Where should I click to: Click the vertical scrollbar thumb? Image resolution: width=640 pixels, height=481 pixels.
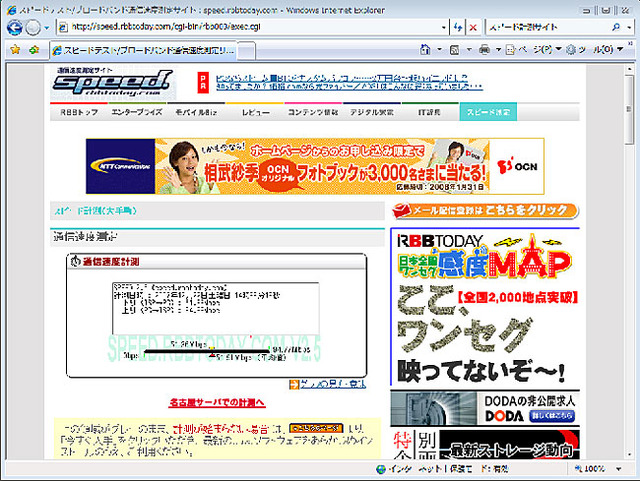point(629,109)
